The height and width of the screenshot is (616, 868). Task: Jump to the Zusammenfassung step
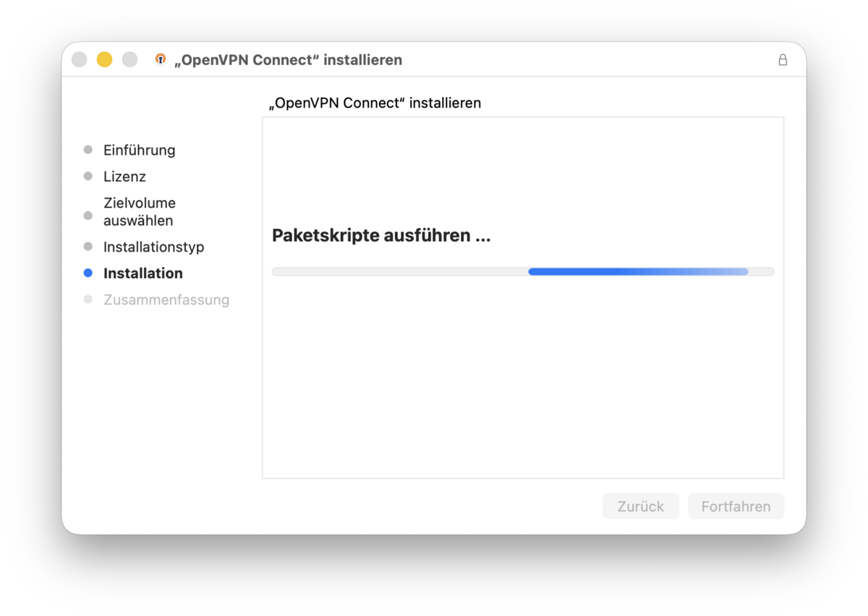166,299
